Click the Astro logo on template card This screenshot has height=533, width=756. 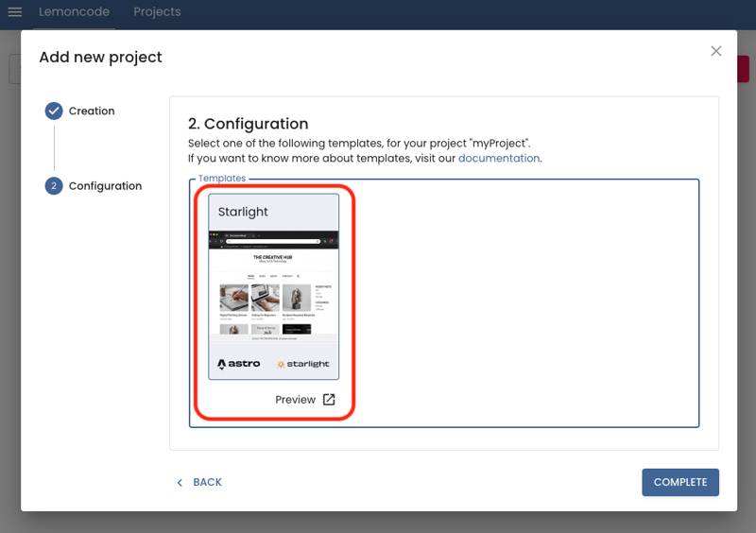pyautogui.click(x=238, y=364)
